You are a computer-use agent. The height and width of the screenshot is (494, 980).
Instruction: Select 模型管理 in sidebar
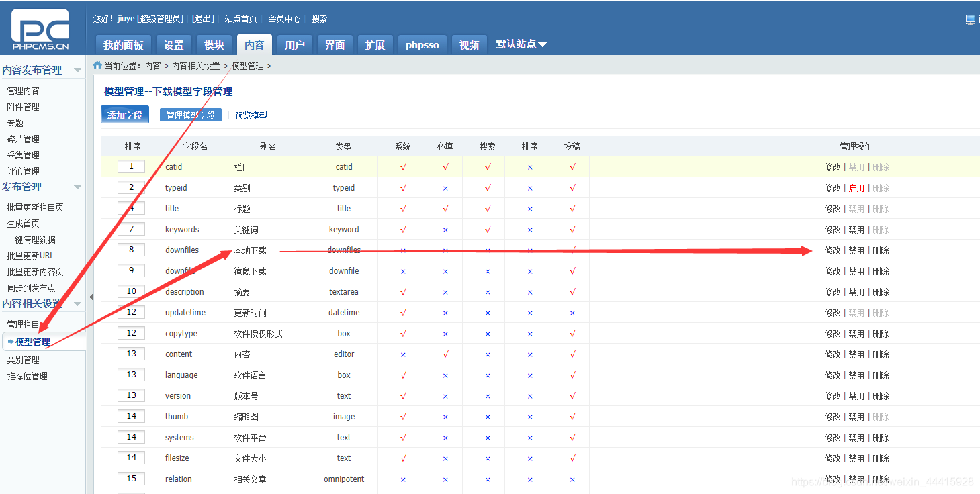[x=33, y=342]
